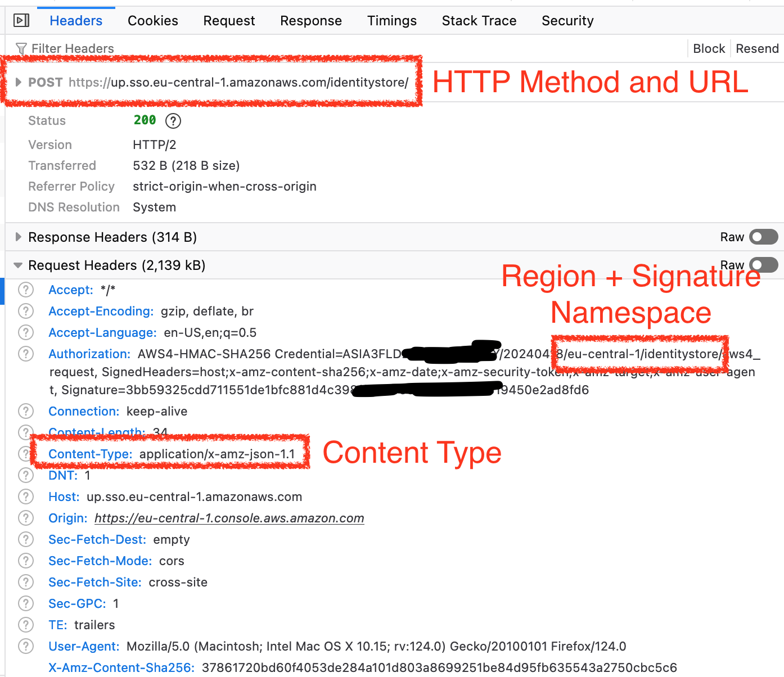Click the status code 200 help icon
This screenshot has width=784, height=677.
coord(173,121)
